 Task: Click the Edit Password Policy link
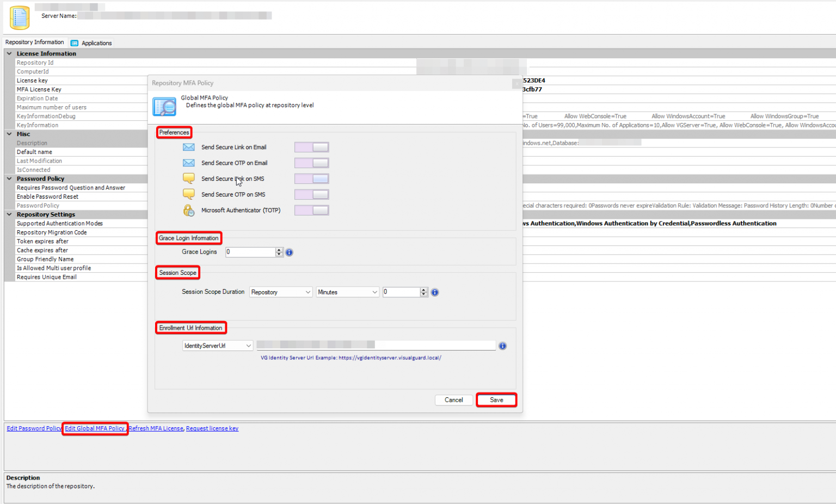[34, 429]
